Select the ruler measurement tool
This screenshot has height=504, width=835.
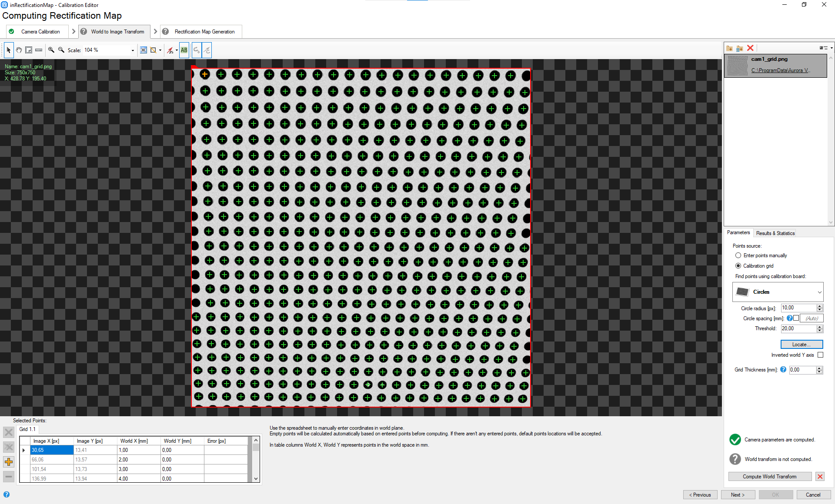[x=39, y=50]
